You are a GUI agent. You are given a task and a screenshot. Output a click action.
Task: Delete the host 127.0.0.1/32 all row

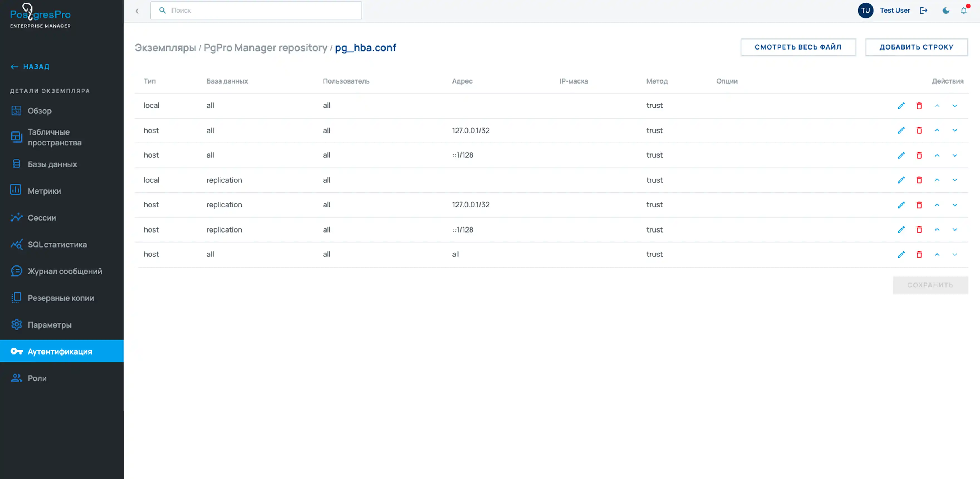[919, 131]
